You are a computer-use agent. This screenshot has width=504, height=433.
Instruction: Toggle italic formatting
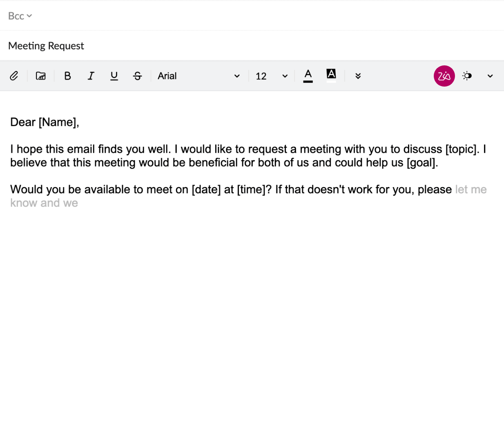pyautogui.click(x=91, y=76)
